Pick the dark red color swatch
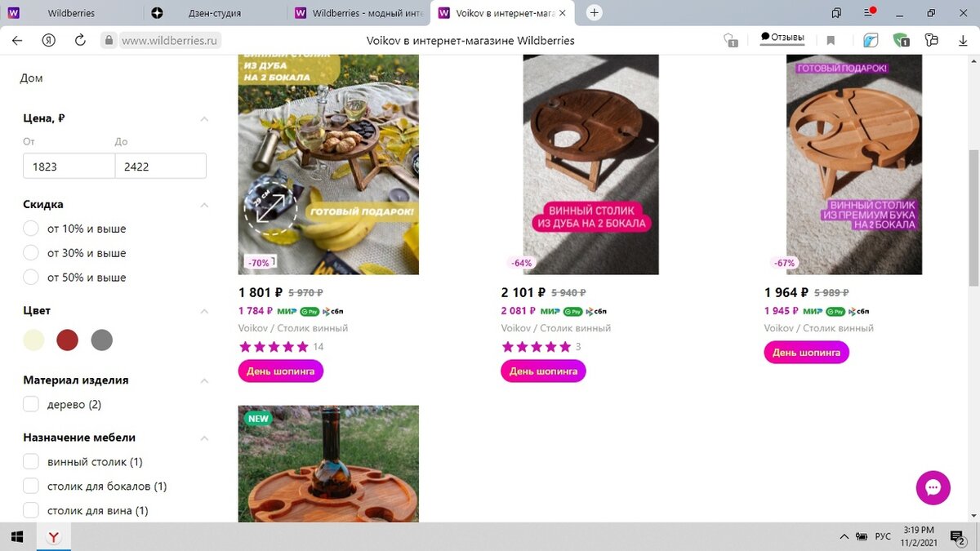The width and height of the screenshot is (980, 551). [68, 340]
